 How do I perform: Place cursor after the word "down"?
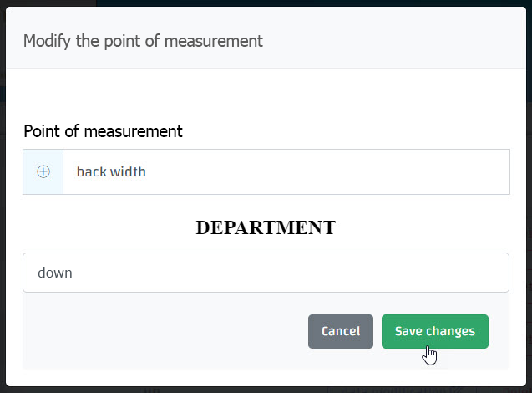[x=73, y=273]
